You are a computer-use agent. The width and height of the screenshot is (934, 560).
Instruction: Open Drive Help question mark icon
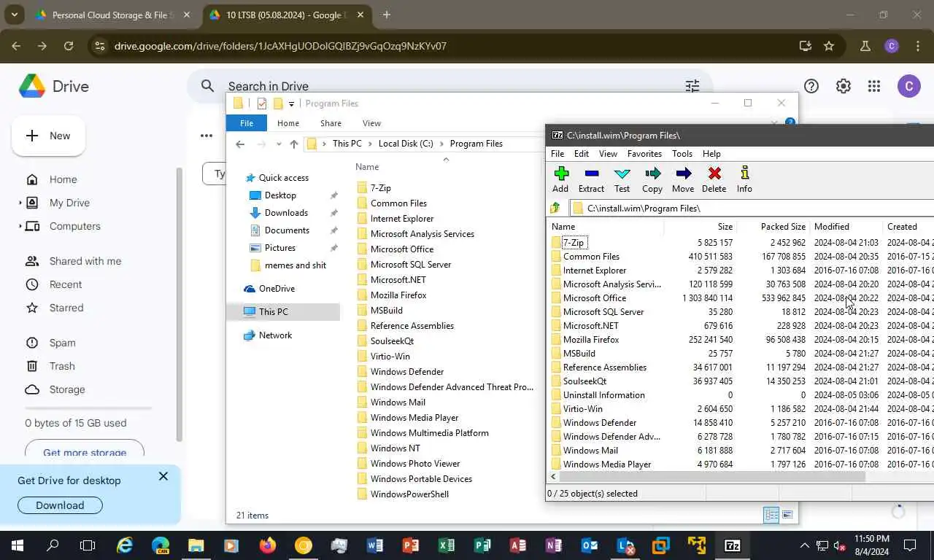click(x=811, y=86)
